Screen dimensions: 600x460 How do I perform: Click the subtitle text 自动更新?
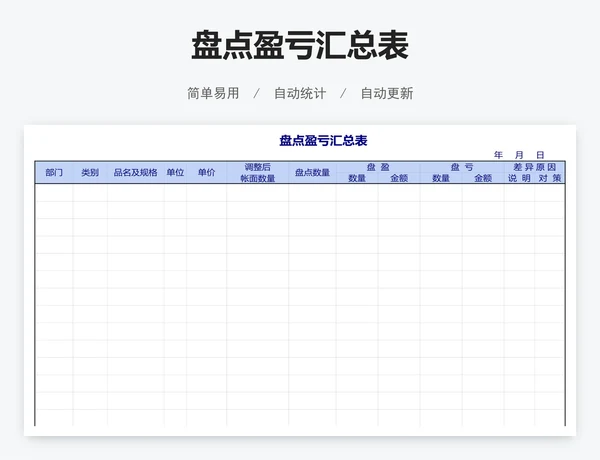click(387, 93)
